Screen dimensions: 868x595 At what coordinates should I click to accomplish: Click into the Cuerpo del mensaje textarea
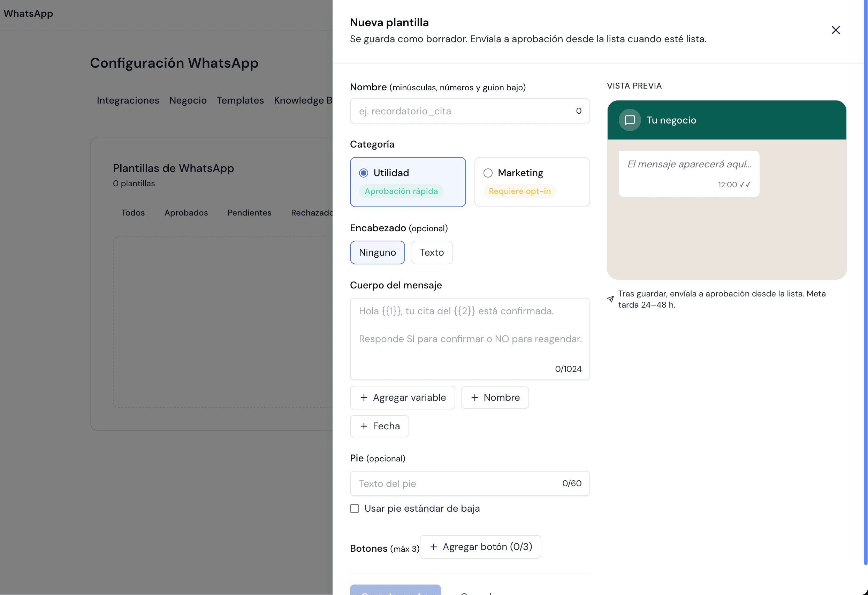470,339
